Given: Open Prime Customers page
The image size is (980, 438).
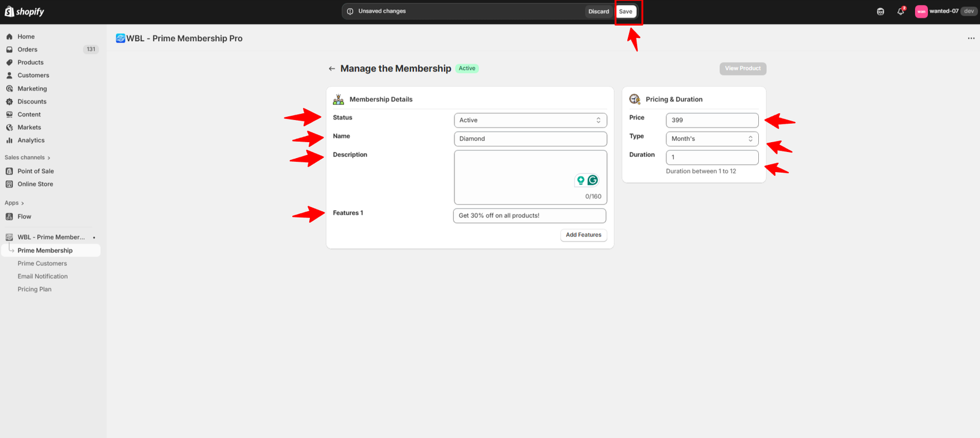Looking at the screenshot, I should click(42, 263).
